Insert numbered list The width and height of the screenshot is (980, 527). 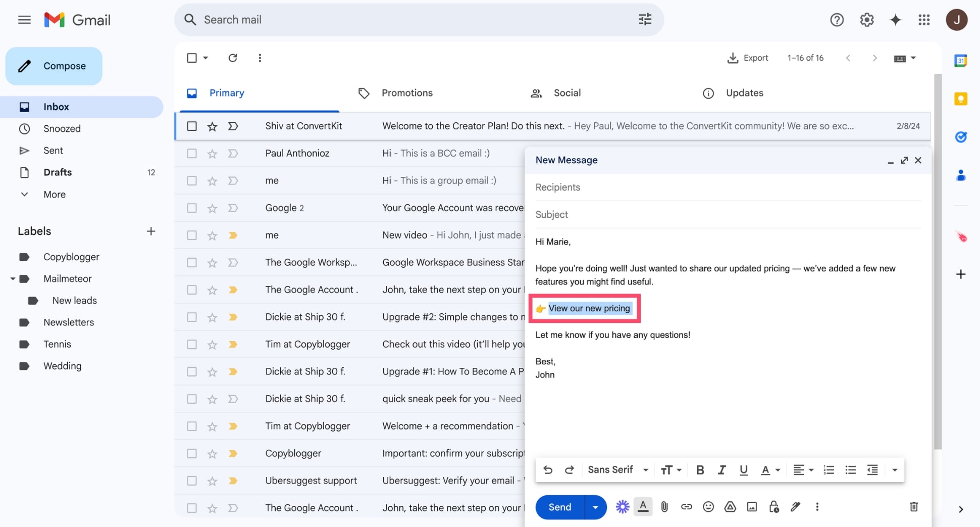click(829, 470)
